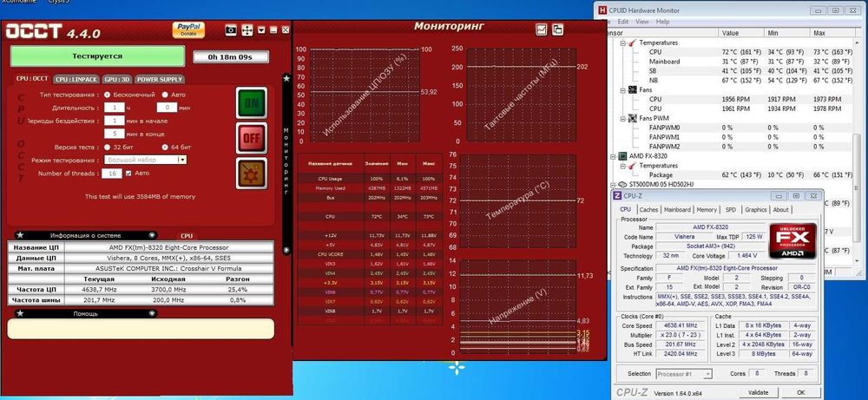Click the arrow at the sidebar bottom
Screen dimensions: 868x400
(286, 250)
